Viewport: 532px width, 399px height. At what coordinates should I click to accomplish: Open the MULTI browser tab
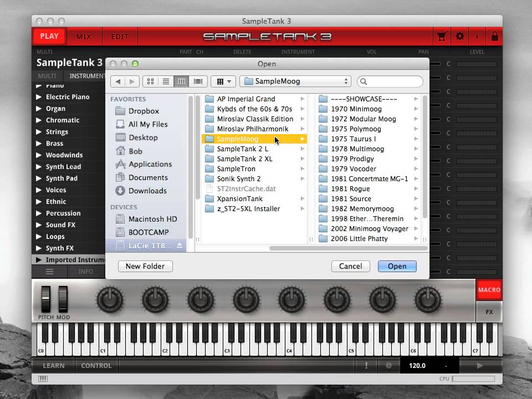click(47, 76)
